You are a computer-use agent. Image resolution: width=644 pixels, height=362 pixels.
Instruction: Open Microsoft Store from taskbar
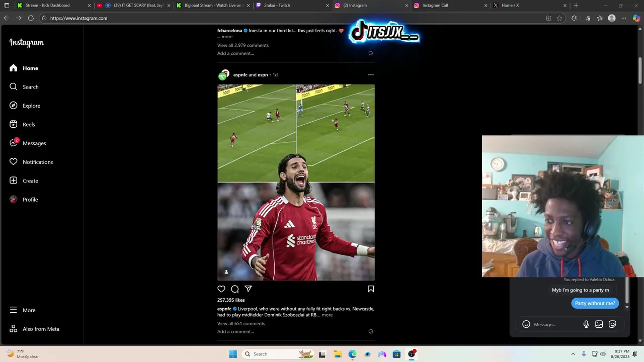point(396,354)
